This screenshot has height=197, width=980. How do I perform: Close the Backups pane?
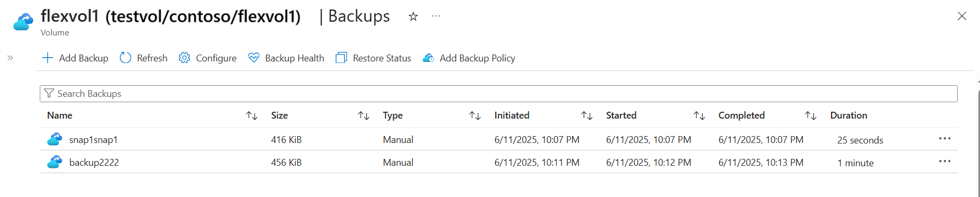(x=962, y=16)
